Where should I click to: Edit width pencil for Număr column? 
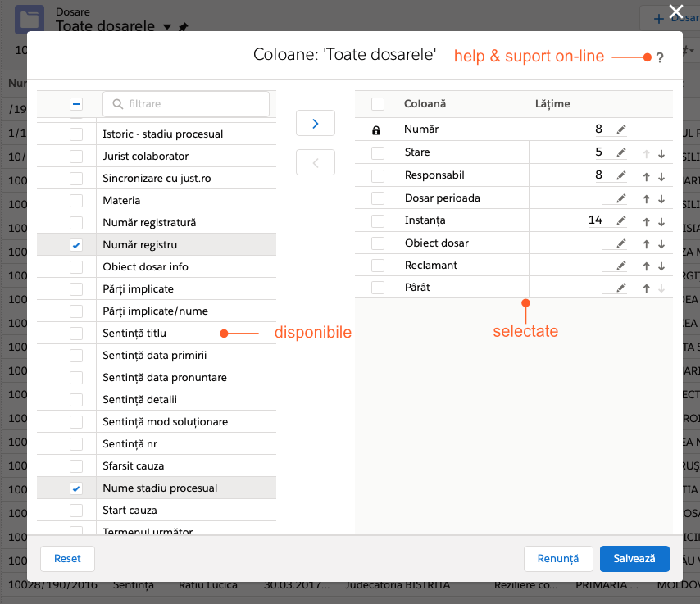(x=621, y=129)
